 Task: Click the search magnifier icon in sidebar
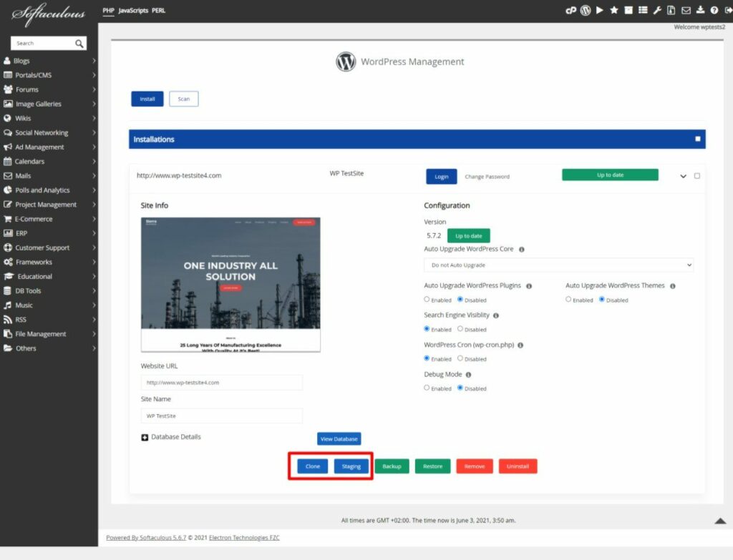(79, 44)
